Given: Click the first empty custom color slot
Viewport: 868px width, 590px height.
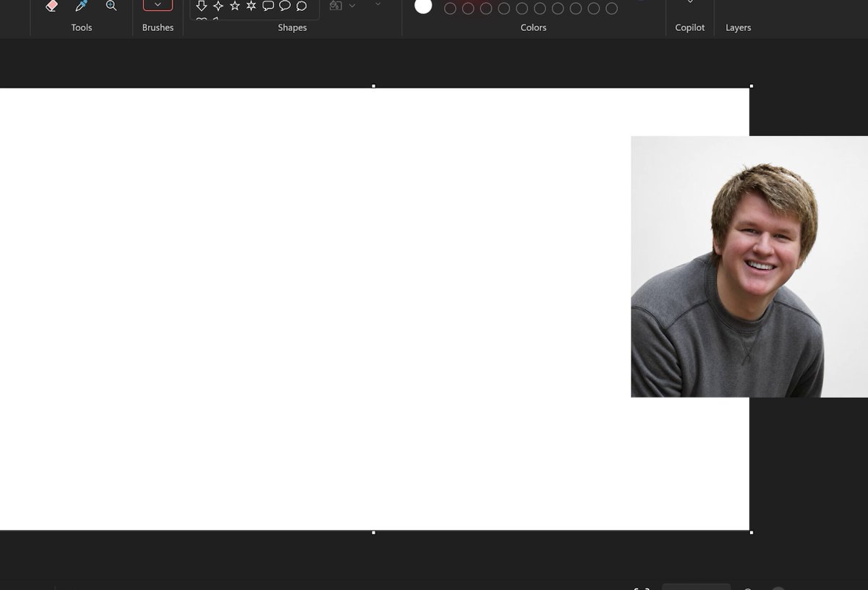Looking at the screenshot, I should point(450,9).
